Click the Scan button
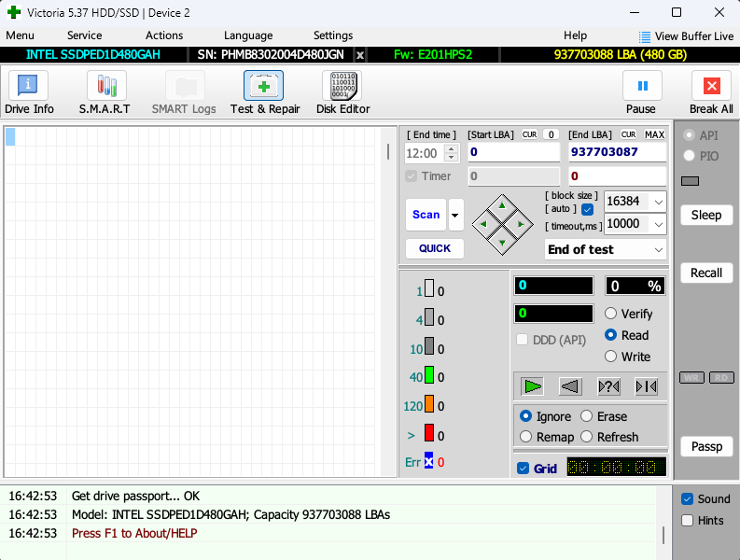Image resolution: width=740 pixels, height=560 pixels. click(426, 215)
